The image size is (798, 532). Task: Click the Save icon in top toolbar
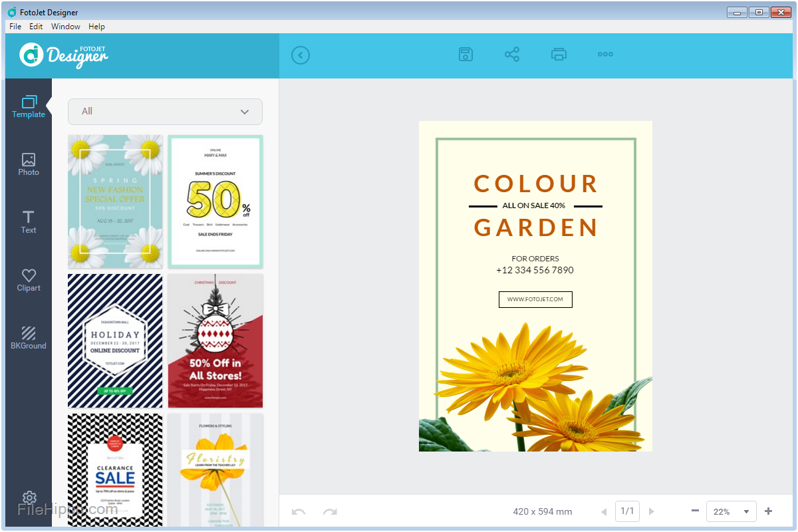coord(465,55)
